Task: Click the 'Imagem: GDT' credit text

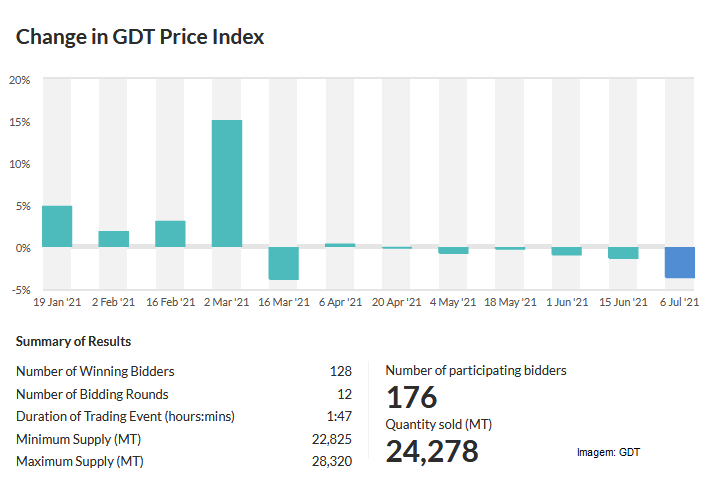Action: point(608,453)
